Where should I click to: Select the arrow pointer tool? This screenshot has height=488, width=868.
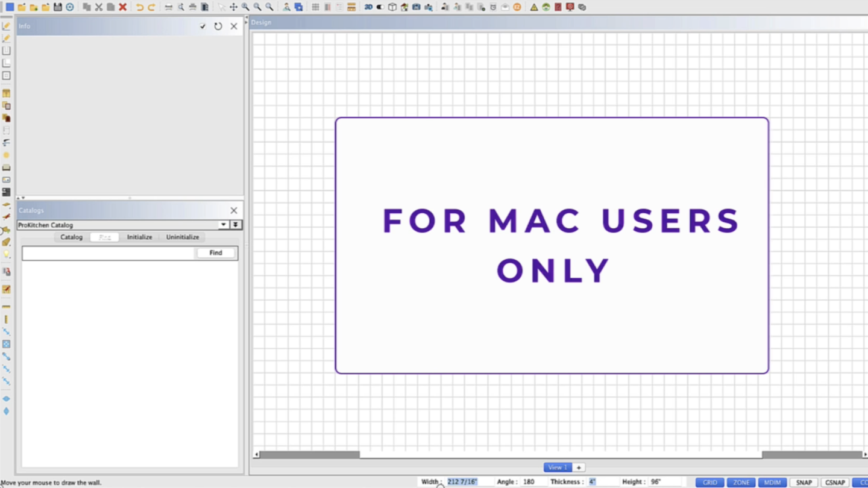[222, 7]
